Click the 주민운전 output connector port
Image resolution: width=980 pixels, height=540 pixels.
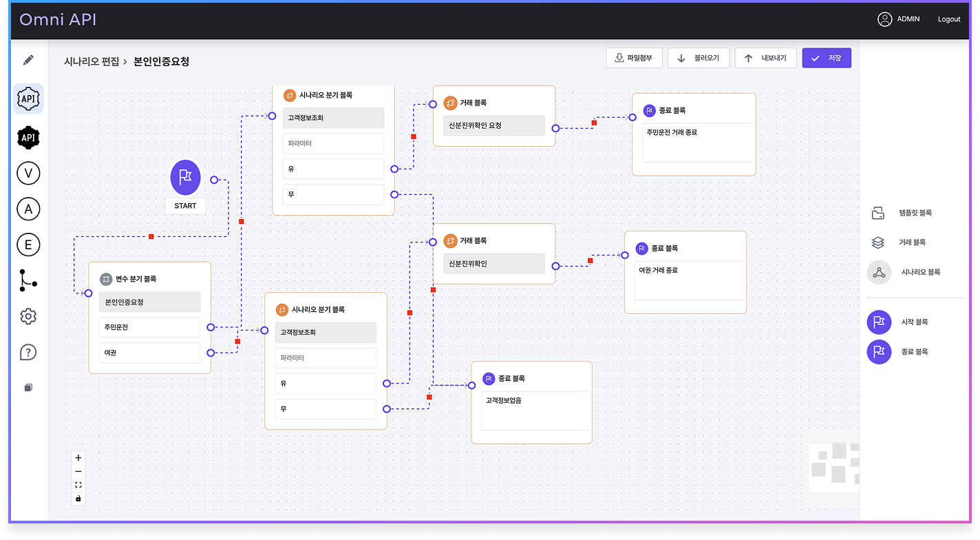point(211,327)
